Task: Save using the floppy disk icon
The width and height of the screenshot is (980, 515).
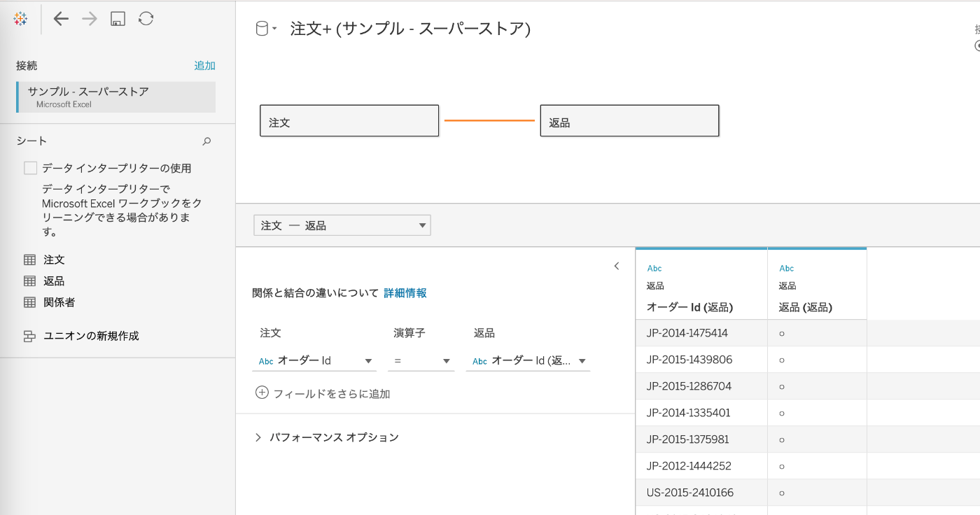Action: click(118, 19)
